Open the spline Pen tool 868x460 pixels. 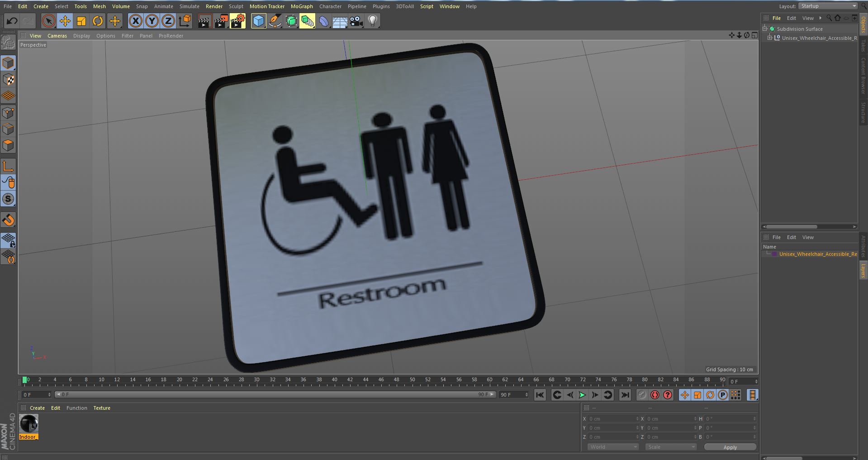click(275, 21)
